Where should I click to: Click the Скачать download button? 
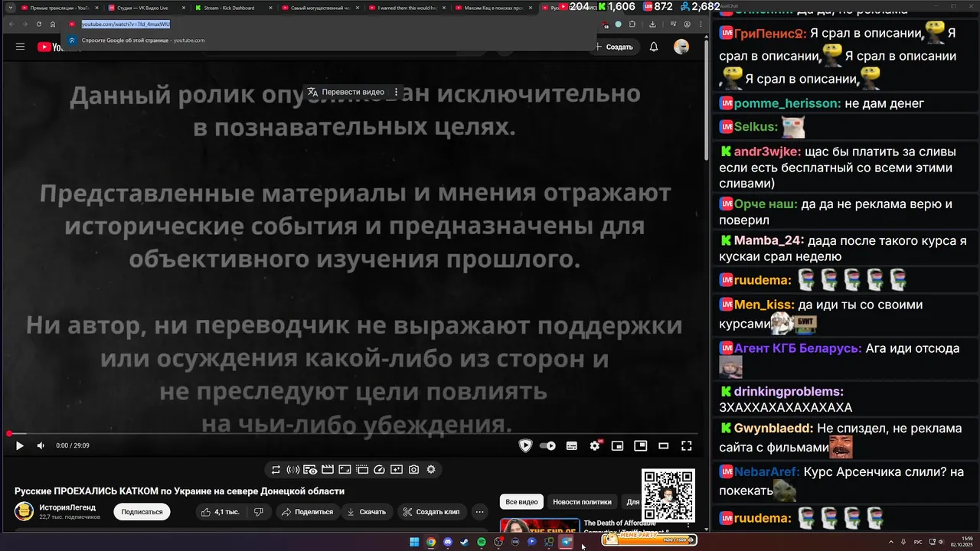tap(367, 512)
